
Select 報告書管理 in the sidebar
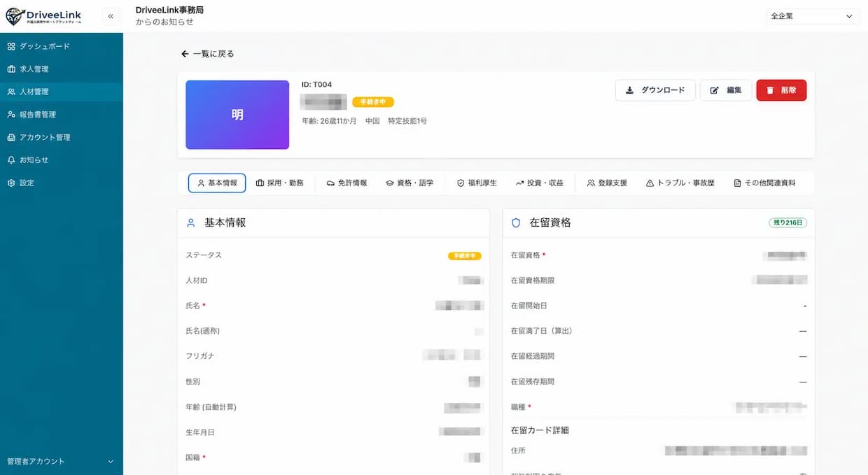click(62, 115)
